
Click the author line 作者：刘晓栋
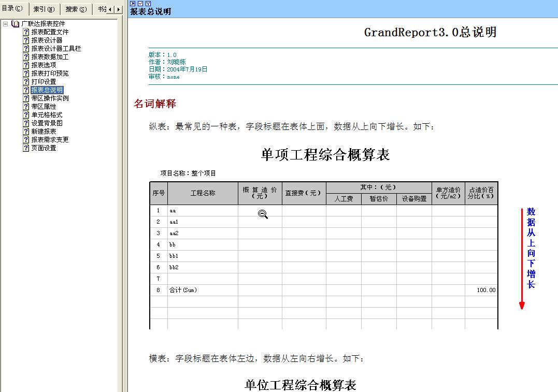point(167,62)
